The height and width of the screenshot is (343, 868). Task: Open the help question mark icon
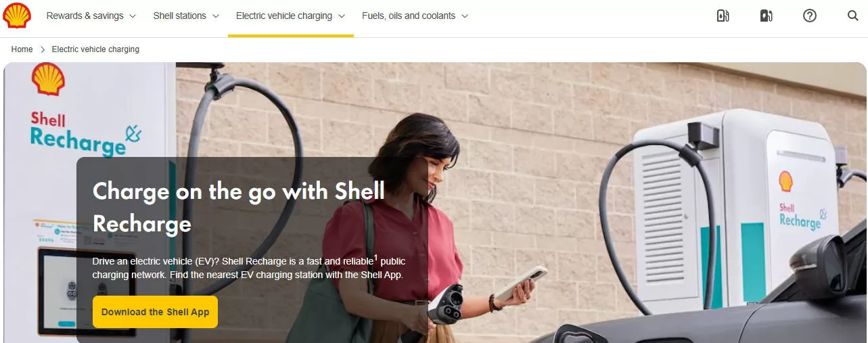click(x=810, y=16)
